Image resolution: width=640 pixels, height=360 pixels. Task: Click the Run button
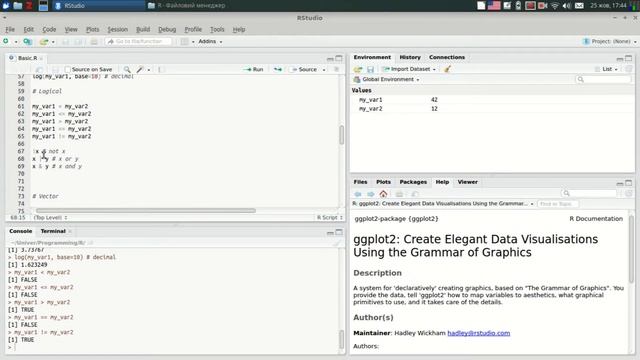(253, 69)
